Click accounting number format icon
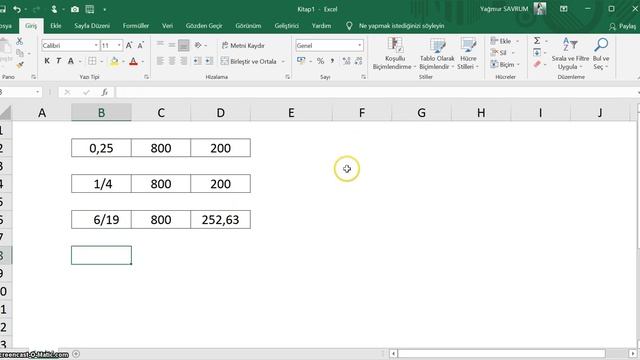 301,61
